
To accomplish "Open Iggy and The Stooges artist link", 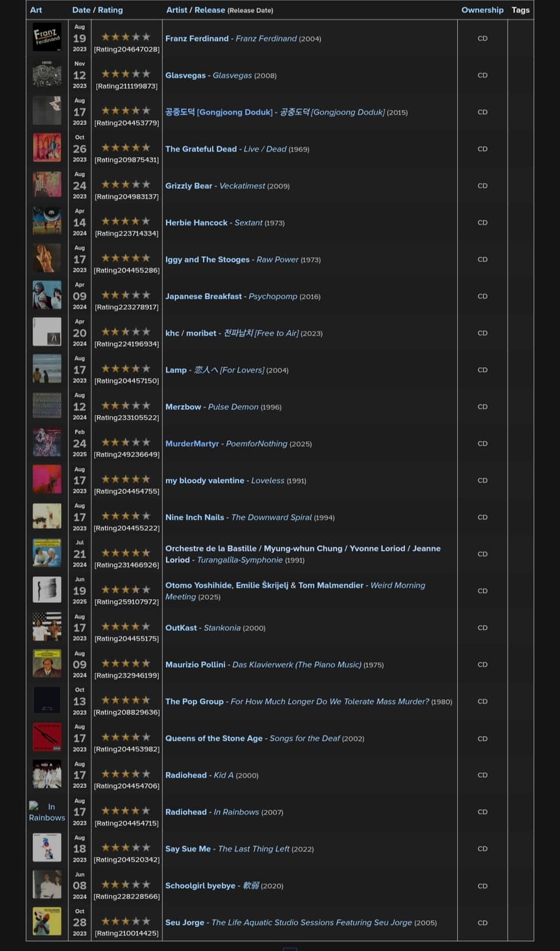I will [x=207, y=259].
